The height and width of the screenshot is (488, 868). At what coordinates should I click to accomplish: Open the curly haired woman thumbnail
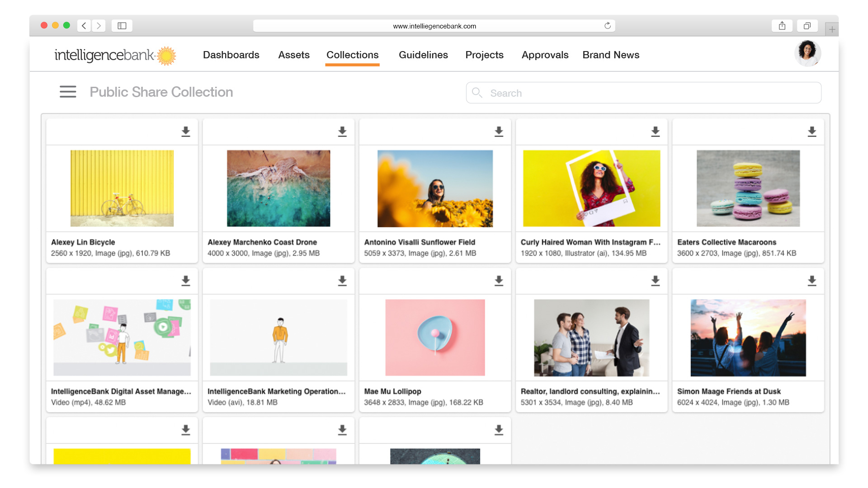(591, 188)
